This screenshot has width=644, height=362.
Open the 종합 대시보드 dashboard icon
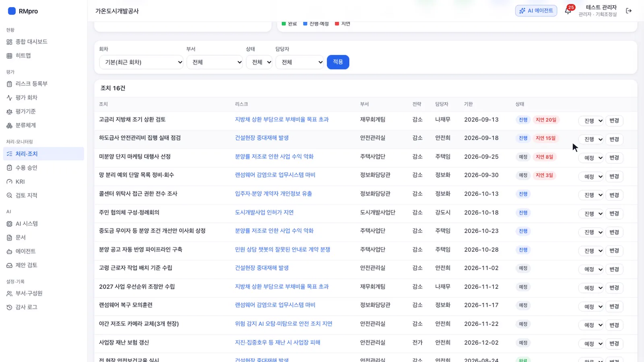click(9, 42)
